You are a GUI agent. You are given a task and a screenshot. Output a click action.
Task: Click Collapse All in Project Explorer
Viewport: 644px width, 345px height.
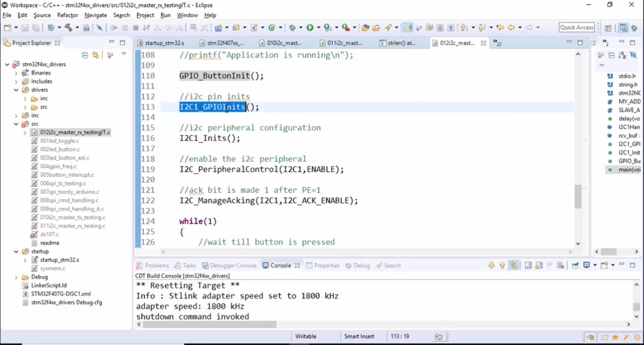pos(85,55)
